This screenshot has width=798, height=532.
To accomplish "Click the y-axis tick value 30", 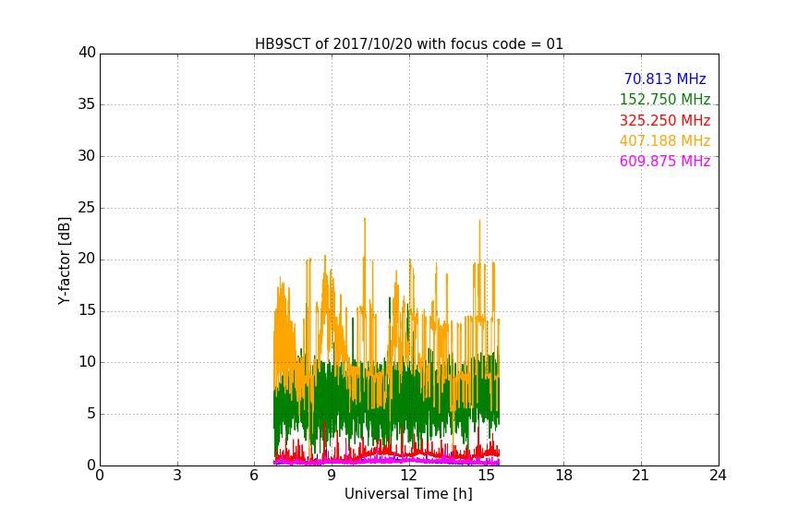I will [x=87, y=156].
